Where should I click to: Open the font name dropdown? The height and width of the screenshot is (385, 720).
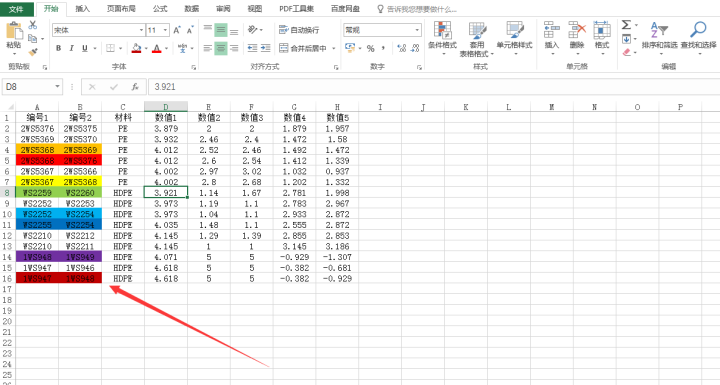tap(141, 30)
